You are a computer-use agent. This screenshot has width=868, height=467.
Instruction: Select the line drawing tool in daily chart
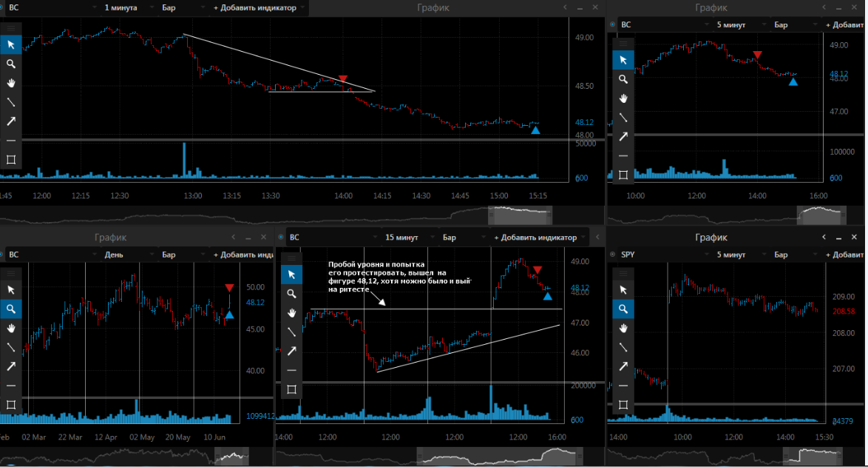click(x=10, y=347)
